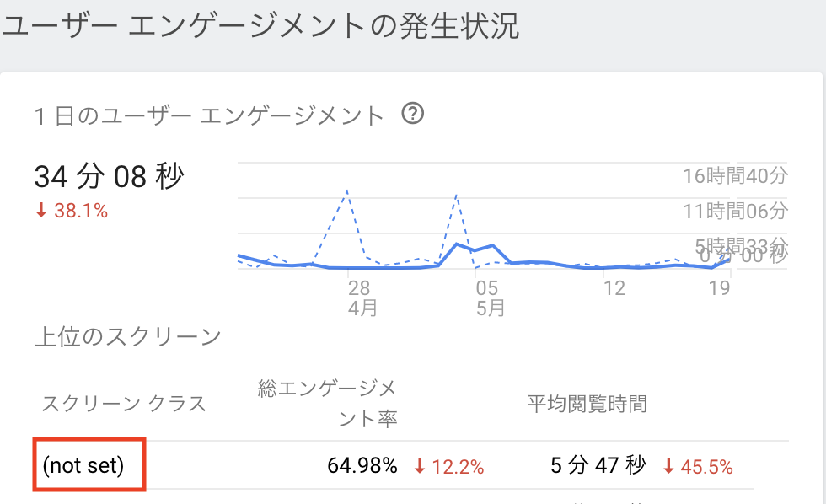Sort by 平均閲覧時間 column header
This screenshot has width=826, height=504.
[x=587, y=404]
